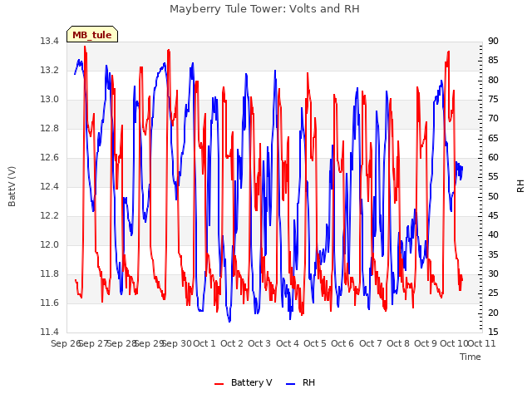The height and width of the screenshot is (399, 532).
Task: Click the 'Oct 11' date tick label
Action: click(482, 344)
